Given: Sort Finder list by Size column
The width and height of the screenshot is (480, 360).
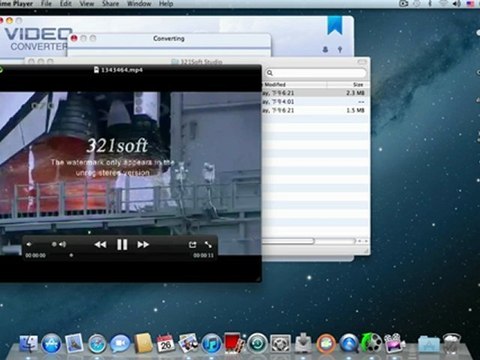Looking at the screenshot, I should click(x=347, y=85).
